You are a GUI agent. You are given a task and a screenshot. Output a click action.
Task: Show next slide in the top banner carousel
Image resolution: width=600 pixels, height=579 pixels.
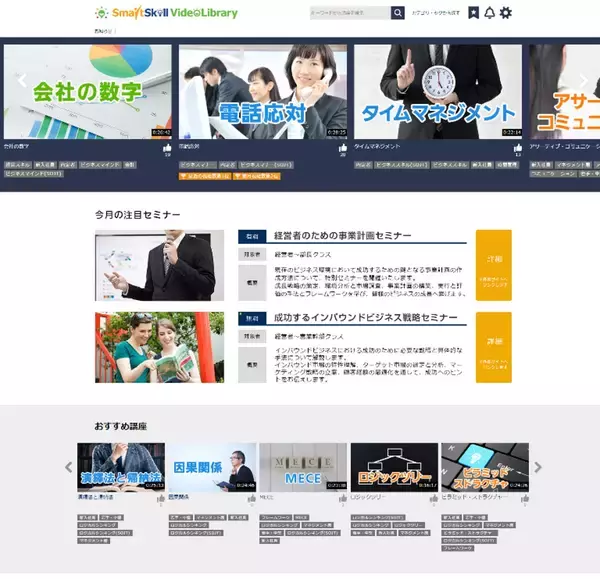[x=583, y=80]
